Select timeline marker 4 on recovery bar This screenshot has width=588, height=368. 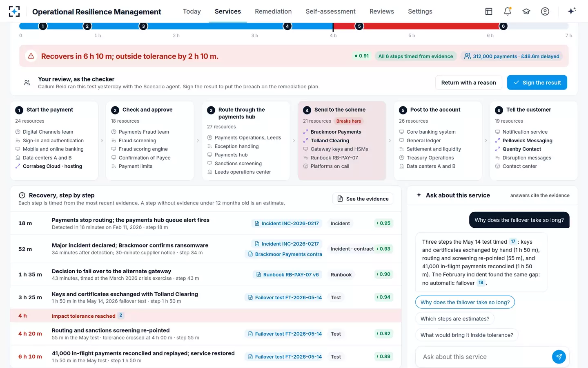point(287,26)
